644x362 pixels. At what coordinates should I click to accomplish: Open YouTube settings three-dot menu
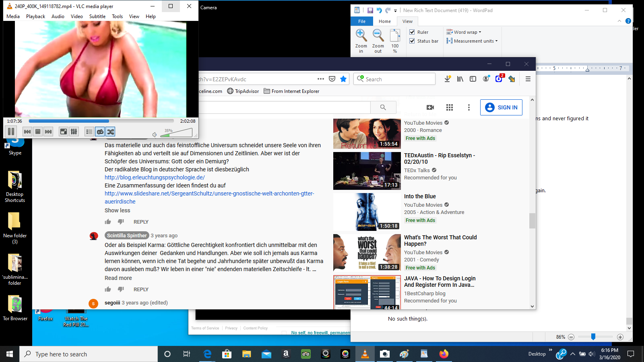pos(469,107)
